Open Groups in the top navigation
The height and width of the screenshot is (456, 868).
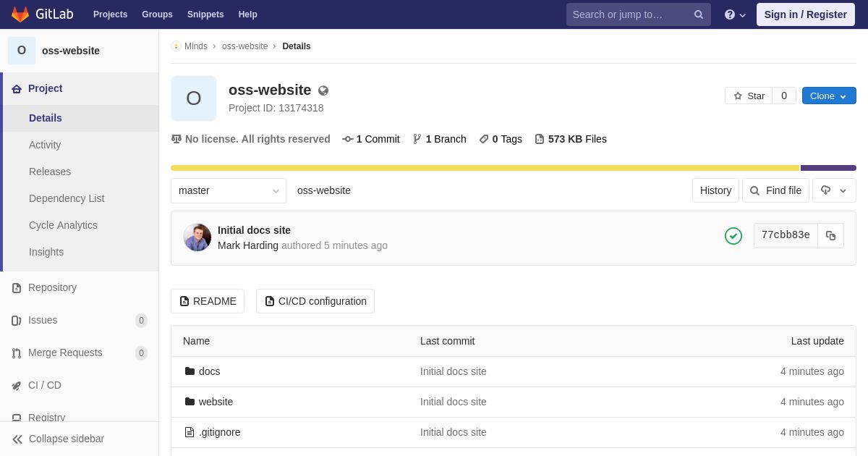pyautogui.click(x=157, y=14)
